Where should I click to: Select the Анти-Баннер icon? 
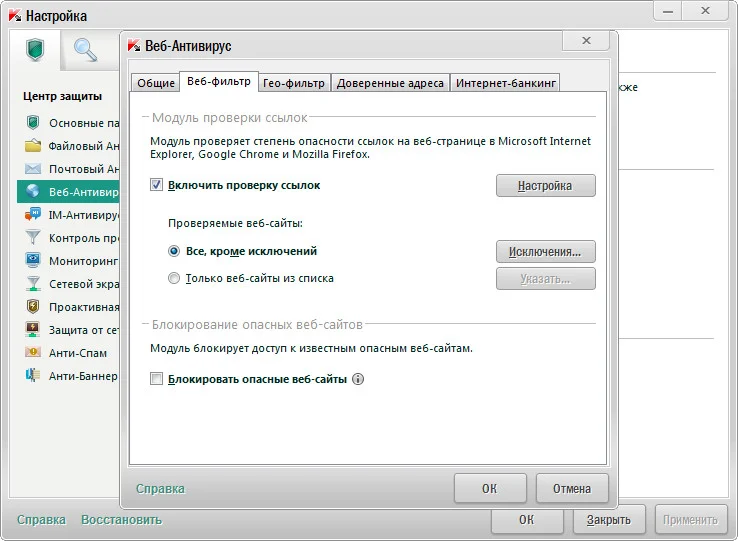(32, 375)
